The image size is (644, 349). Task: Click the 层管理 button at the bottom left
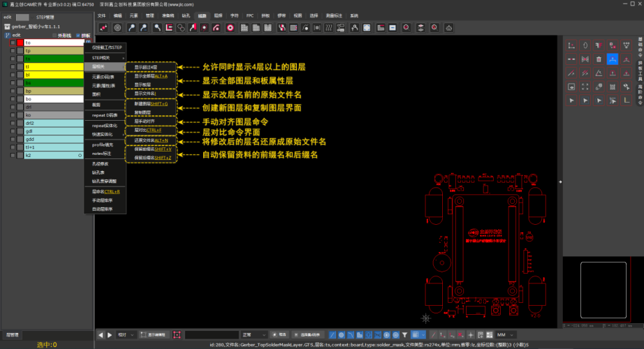(13, 335)
